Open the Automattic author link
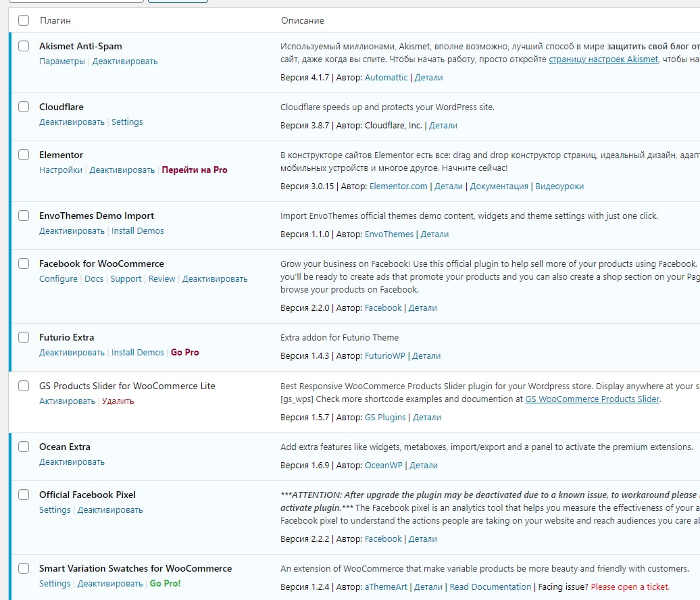The height and width of the screenshot is (600, 700). click(386, 77)
